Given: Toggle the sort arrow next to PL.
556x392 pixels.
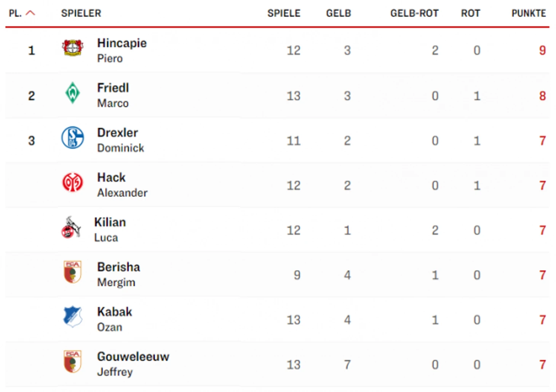Looking at the screenshot, I should click(30, 13).
